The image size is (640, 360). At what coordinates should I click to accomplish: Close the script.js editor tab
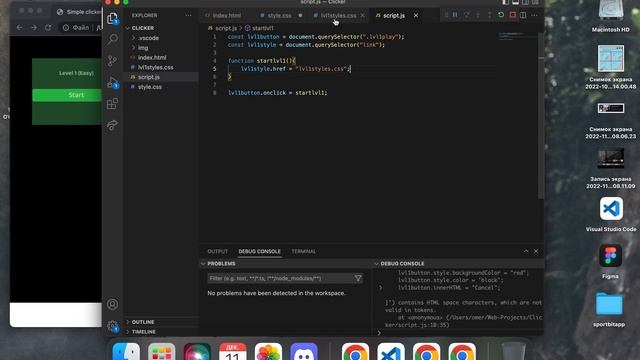(x=416, y=16)
